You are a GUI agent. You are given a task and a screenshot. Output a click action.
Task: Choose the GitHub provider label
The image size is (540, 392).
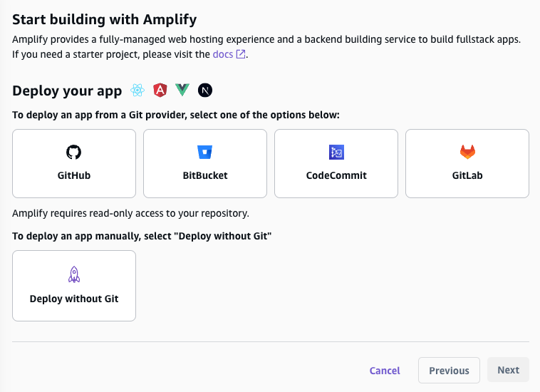coord(74,175)
